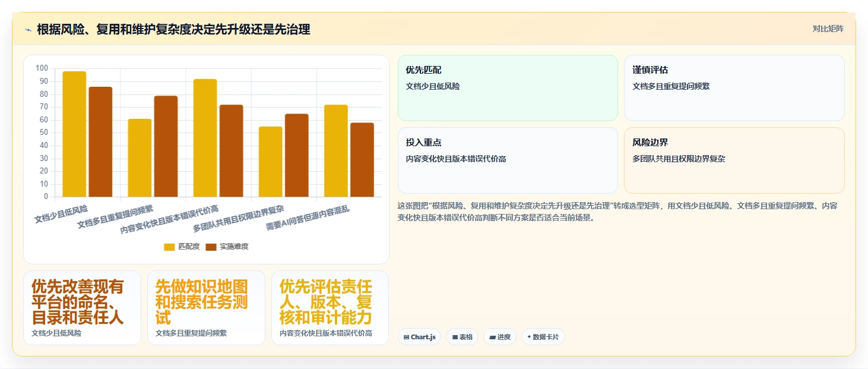This screenshot has width=868, height=369.
Task: Click the brown bar for 需要AI问答但源内容混乱
Action: pyautogui.click(x=362, y=160)
